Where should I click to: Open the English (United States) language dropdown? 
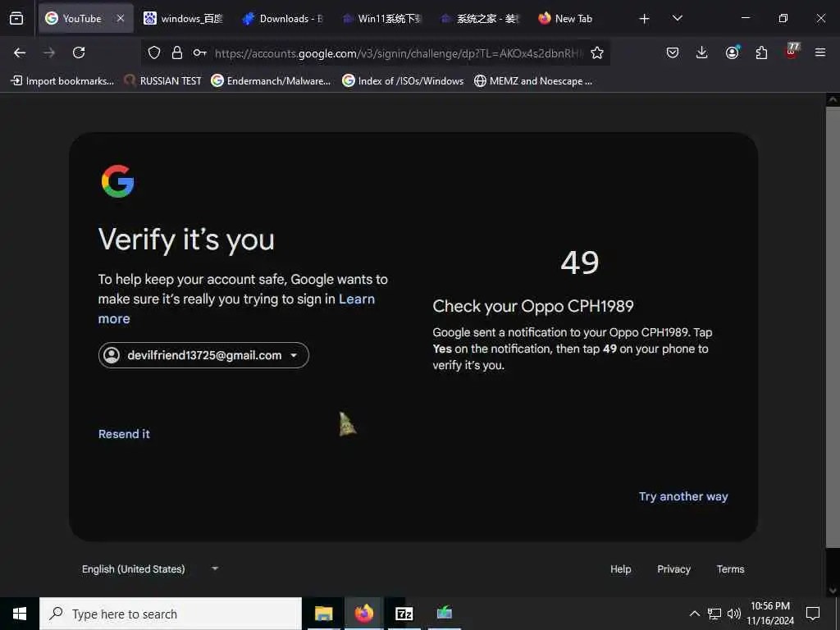(x=150, y=569)
